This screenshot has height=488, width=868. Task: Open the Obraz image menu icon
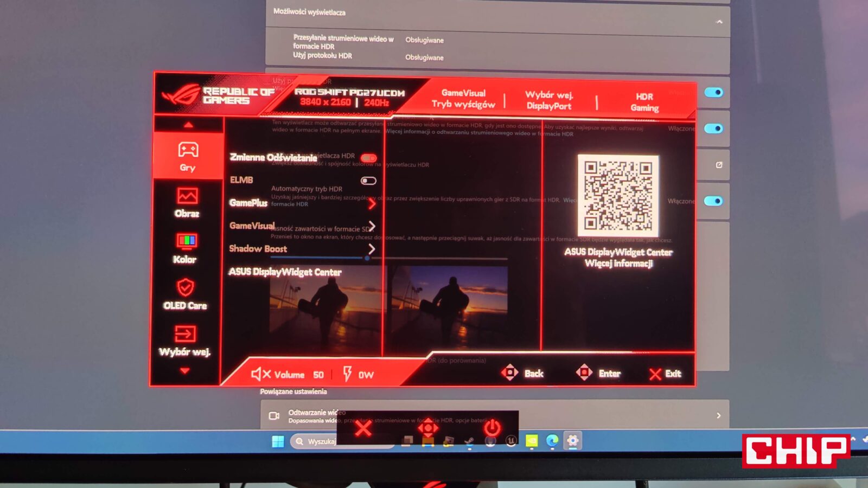[x=187, y=196]
